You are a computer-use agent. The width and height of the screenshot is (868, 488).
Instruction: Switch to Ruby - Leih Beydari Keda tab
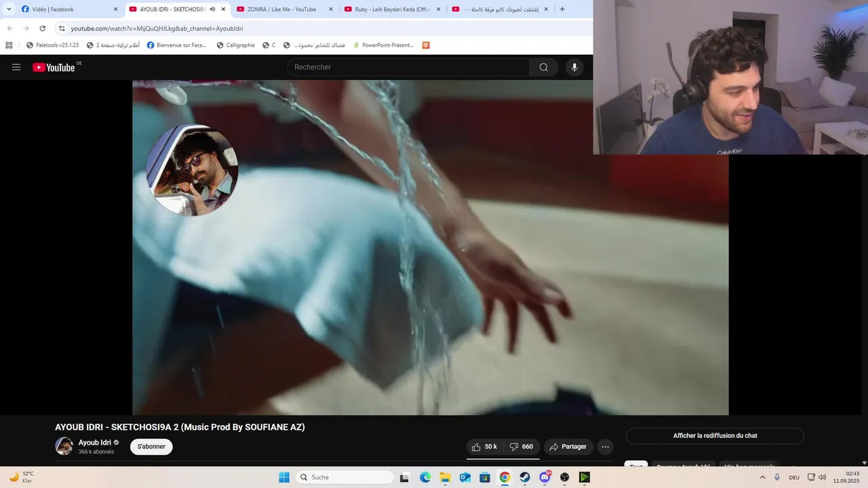click(393, 9)
